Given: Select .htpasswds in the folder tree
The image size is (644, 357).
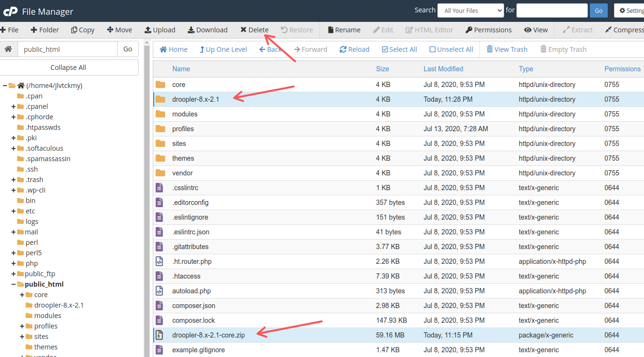Looking at the screenshot, I should click(x=43, y=127).
